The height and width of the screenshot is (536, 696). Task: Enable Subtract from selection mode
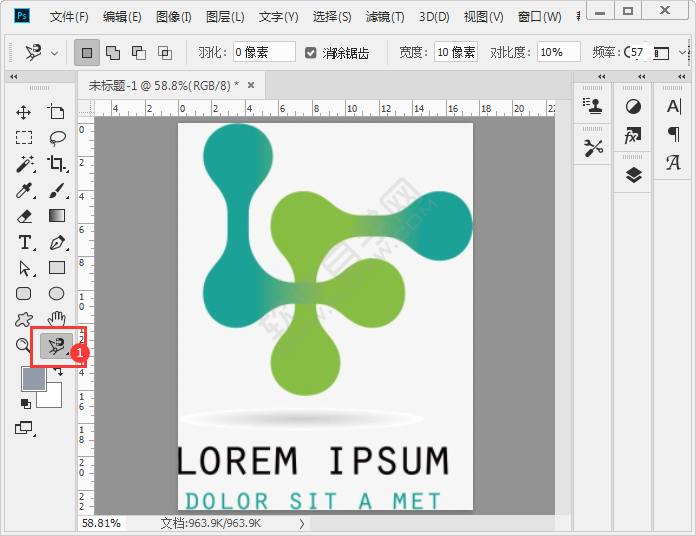138,52
